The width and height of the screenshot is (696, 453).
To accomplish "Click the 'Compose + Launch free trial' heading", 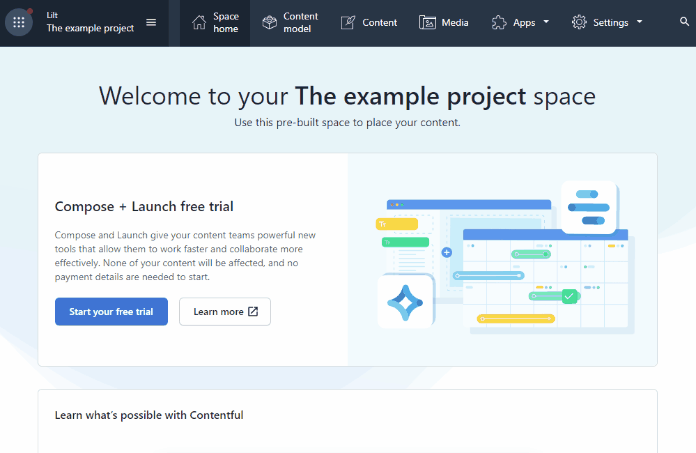I will pyautogui.click(x=144, y=206).
